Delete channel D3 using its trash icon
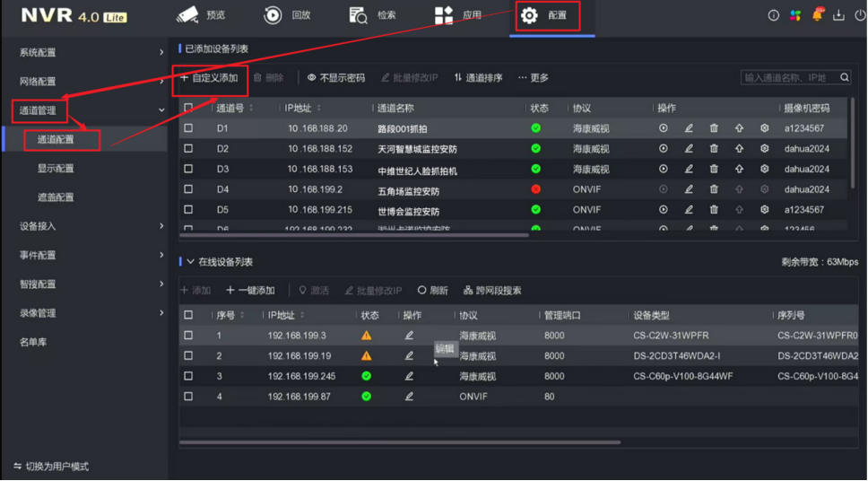Viewport: 868px width, 481px height. click(714, 170)
